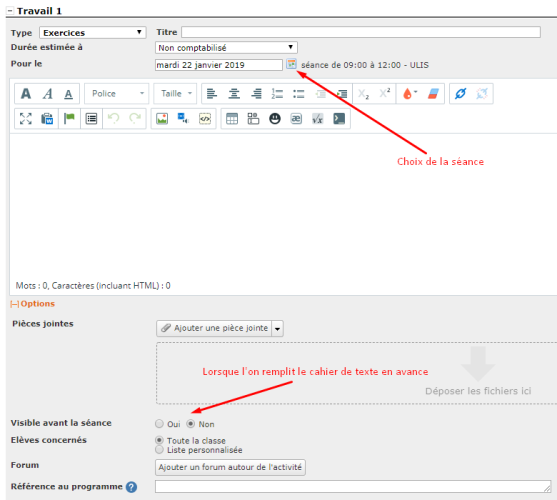This screenshot has width=557, height=500.
Task: Open the text color droplet picker
Action: [x=410, y=94]
